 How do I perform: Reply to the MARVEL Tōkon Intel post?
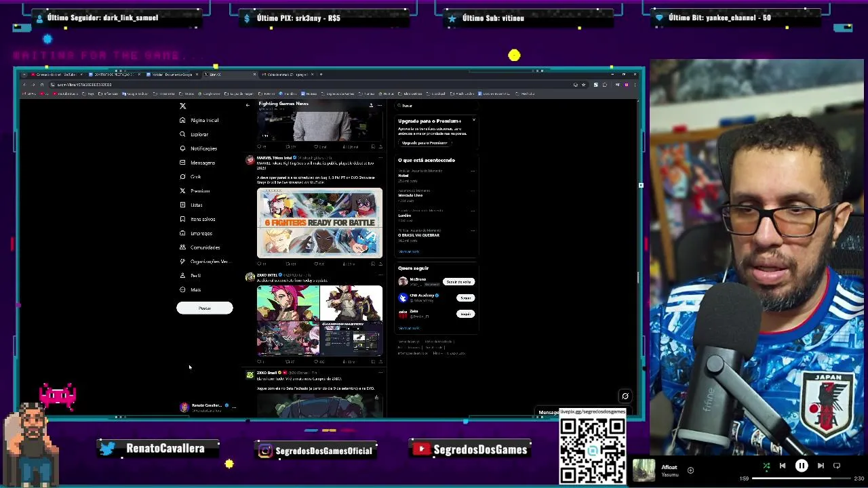coord(259,264)
